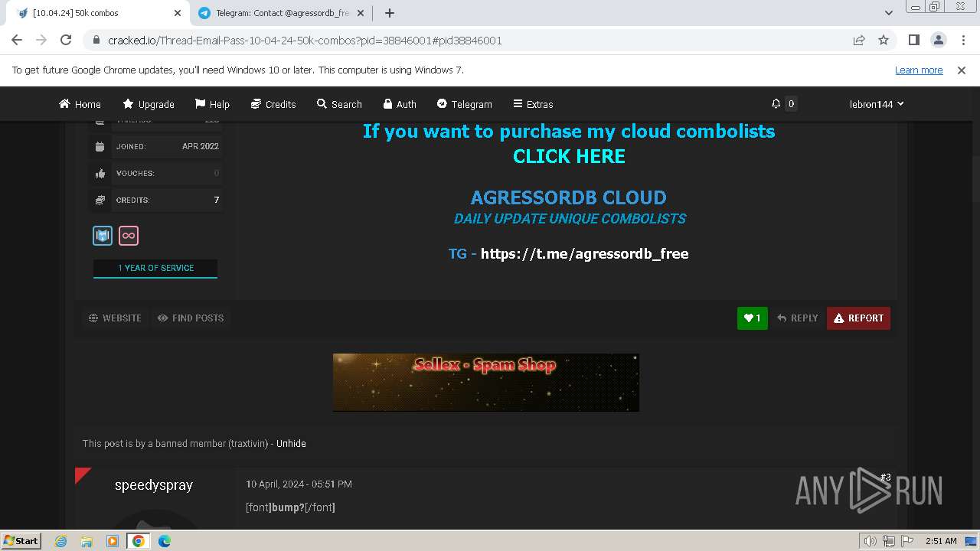This screenshot has width=980, height=551.
Task: Share this page icon in address bar
Action: [859, 40]
